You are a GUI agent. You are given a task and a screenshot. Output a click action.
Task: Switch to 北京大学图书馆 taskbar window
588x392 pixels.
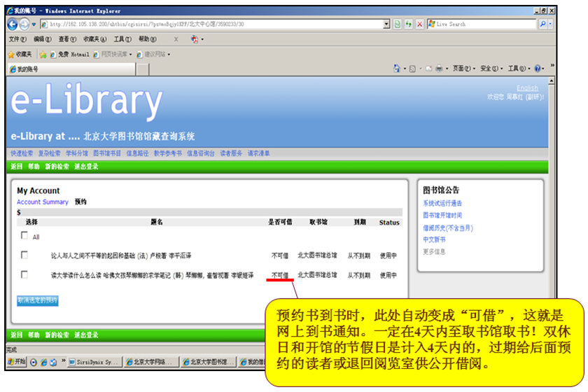click(208, 362)
